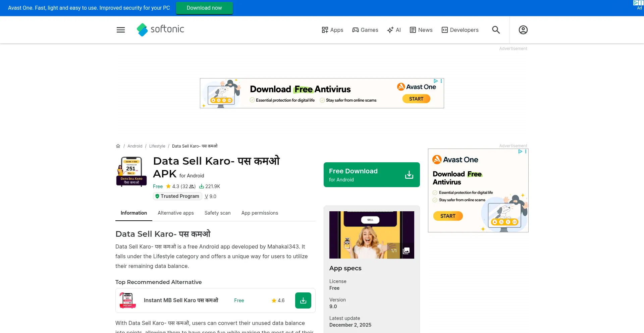
Task: Open Apps menu in navigation
Action: point(332,30)
